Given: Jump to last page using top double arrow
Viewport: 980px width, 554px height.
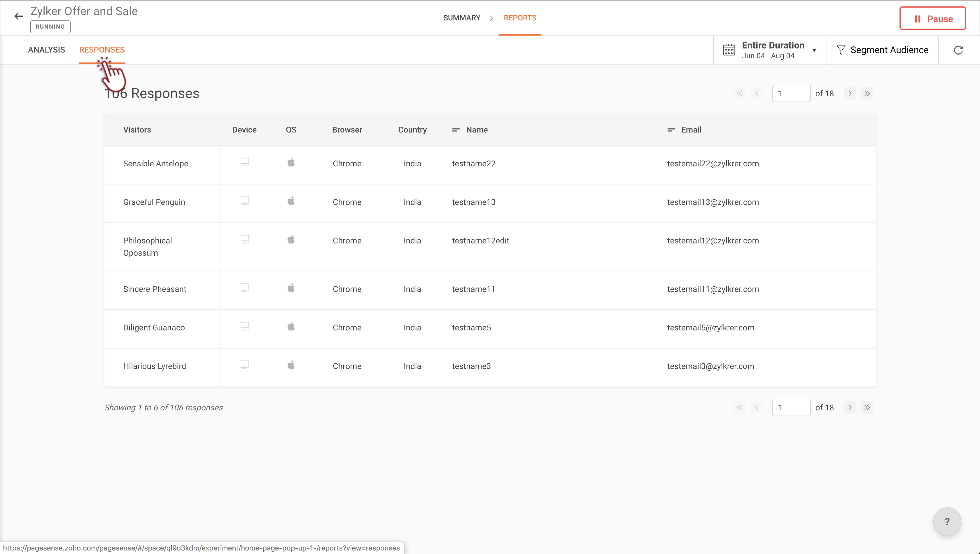Looking at the screenshot, I should pos(867,93).
